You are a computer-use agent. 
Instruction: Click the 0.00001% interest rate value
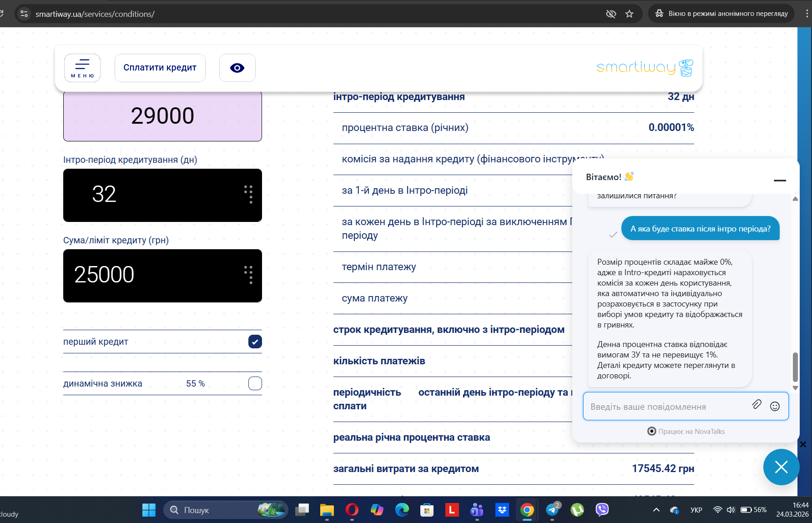point(671,127)
